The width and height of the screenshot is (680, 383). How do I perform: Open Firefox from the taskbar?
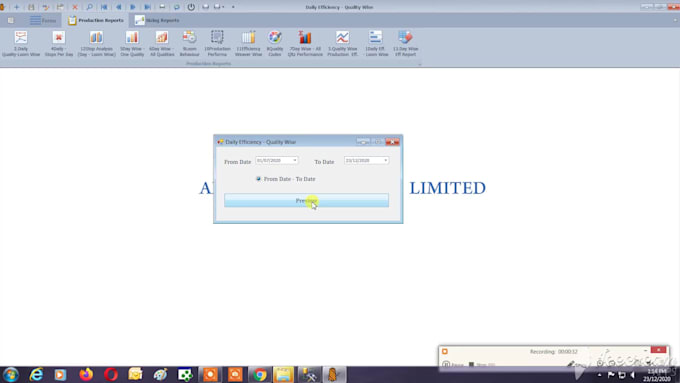[86, 374]
